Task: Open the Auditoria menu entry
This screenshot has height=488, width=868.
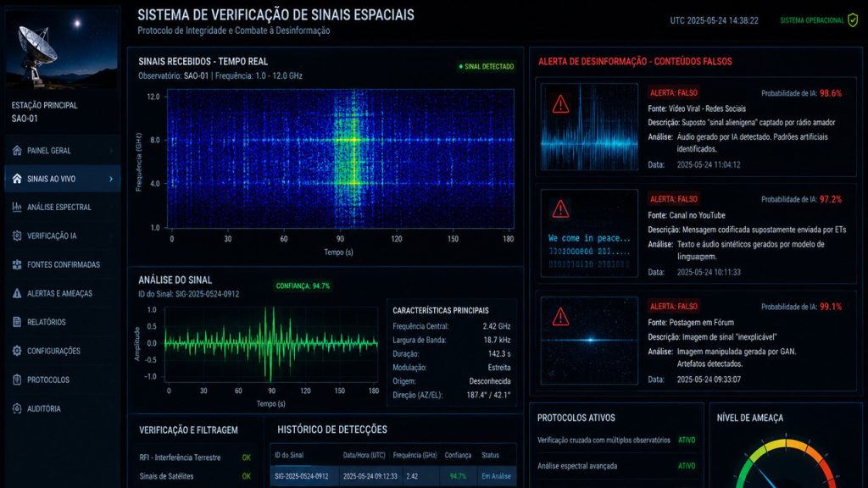Action: click(x=63, y=408)
